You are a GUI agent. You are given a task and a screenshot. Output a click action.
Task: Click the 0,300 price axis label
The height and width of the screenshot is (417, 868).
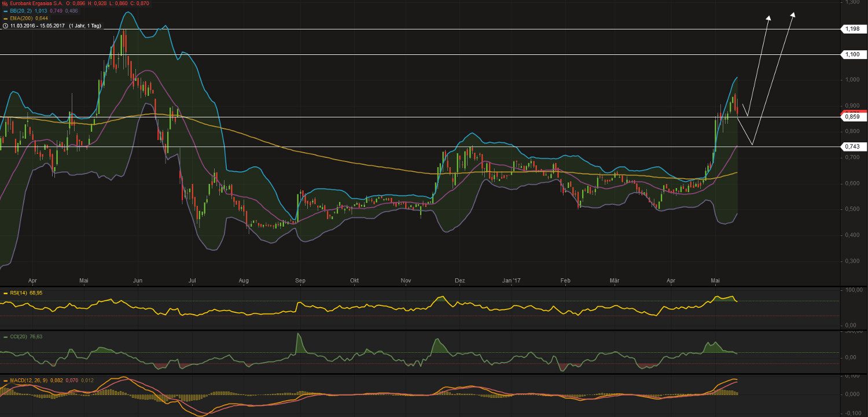click(x=852, y=261)
